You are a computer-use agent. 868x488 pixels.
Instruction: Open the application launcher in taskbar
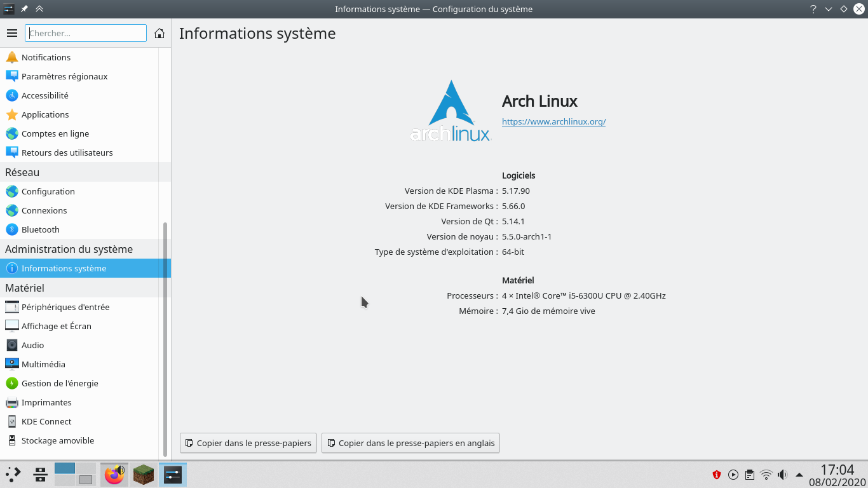point(13,474)
